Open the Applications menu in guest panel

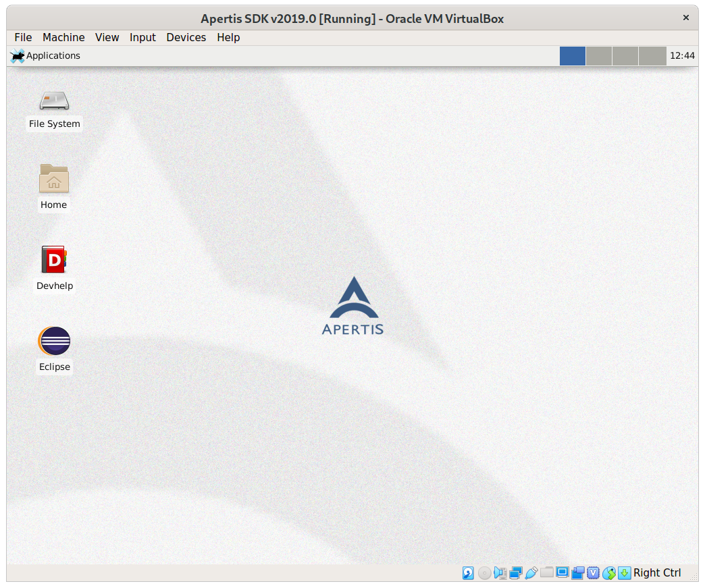click(45, 56)
